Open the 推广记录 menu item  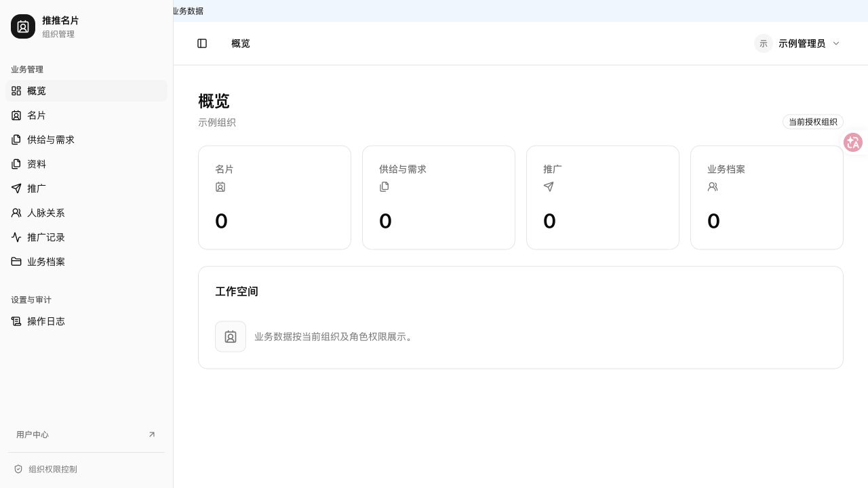tap(86, 237)
